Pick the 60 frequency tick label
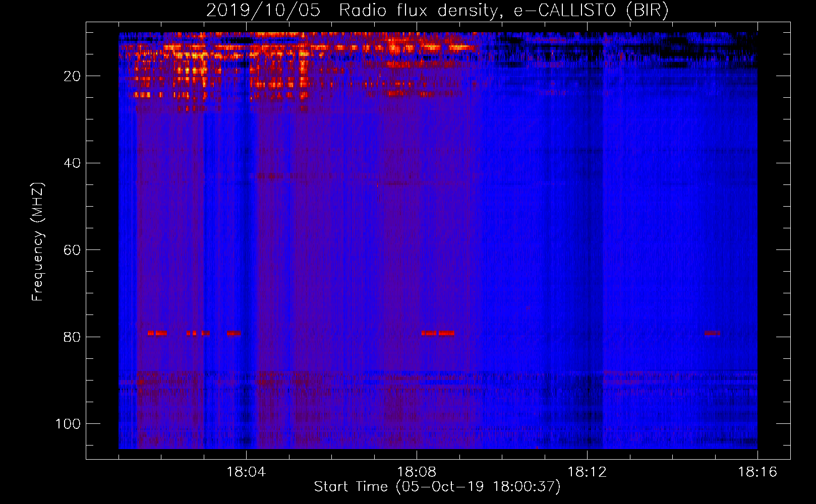Image resolution: width=816 pixels, height=504 pixels. tap(72, 250)
